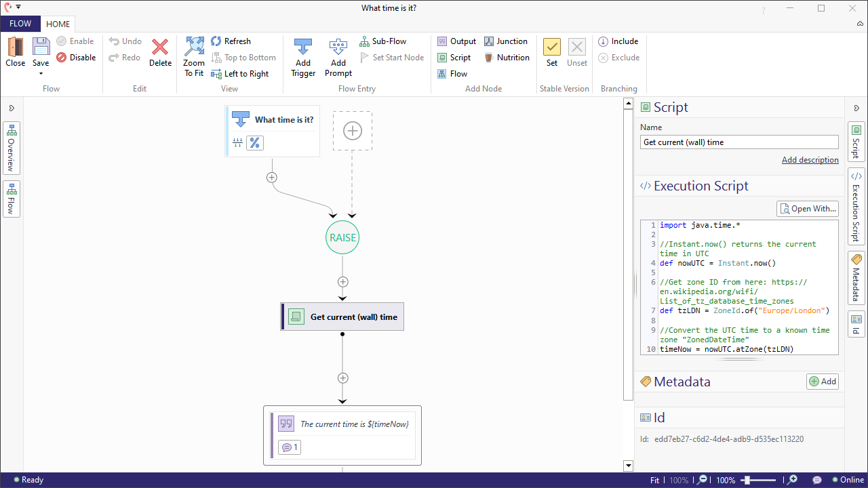Click line 7 ZoneId code in editor
This screenshot has height=488, width=868.
coord(746,310)
